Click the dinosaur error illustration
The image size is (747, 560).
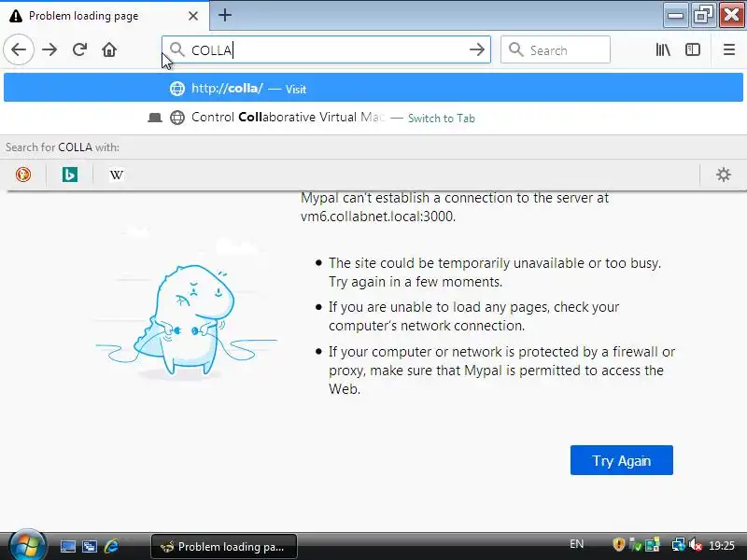(186, 319)
